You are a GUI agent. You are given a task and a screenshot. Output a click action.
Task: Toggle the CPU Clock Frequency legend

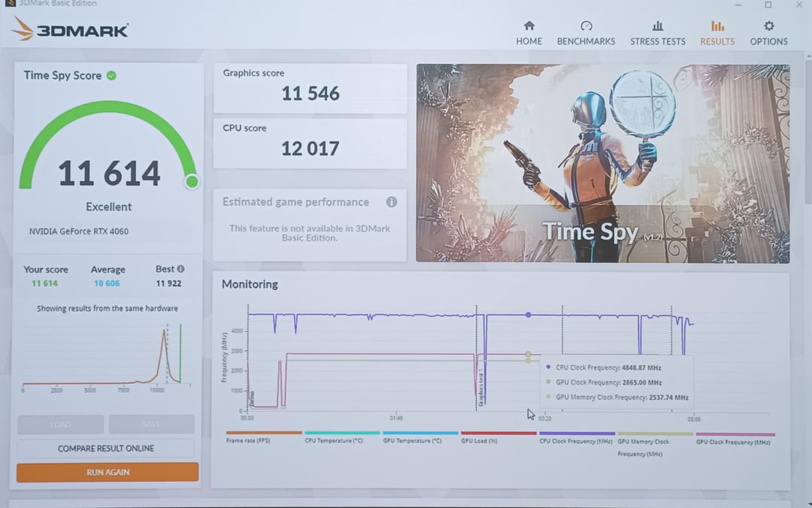[x=577, y=434]
